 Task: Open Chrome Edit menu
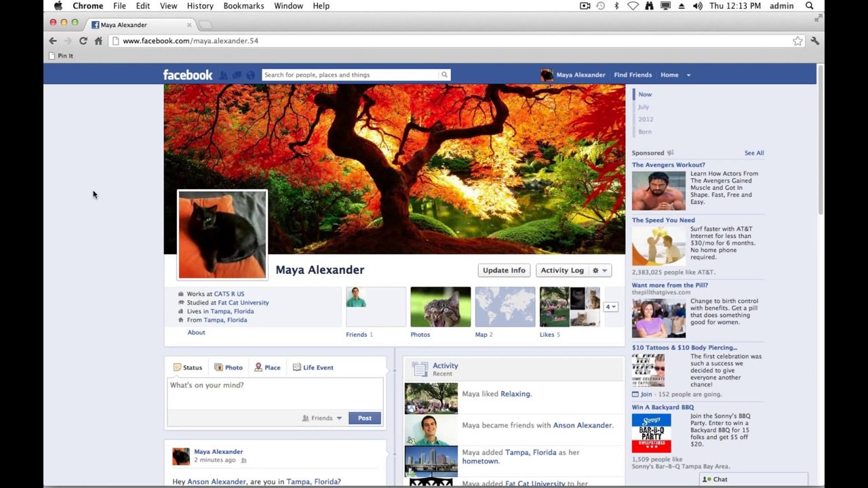[142, 5]
